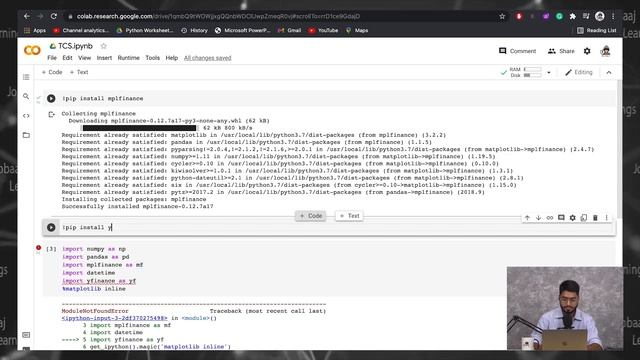Open the Apps bookmark
Viewport: 640px width, 360px height.
tap(35, 30)
